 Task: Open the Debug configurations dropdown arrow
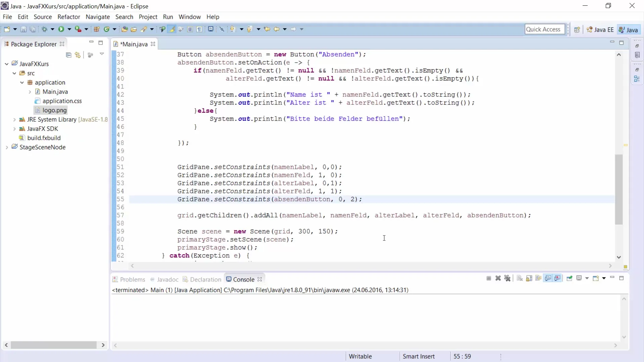click(52, 29)
